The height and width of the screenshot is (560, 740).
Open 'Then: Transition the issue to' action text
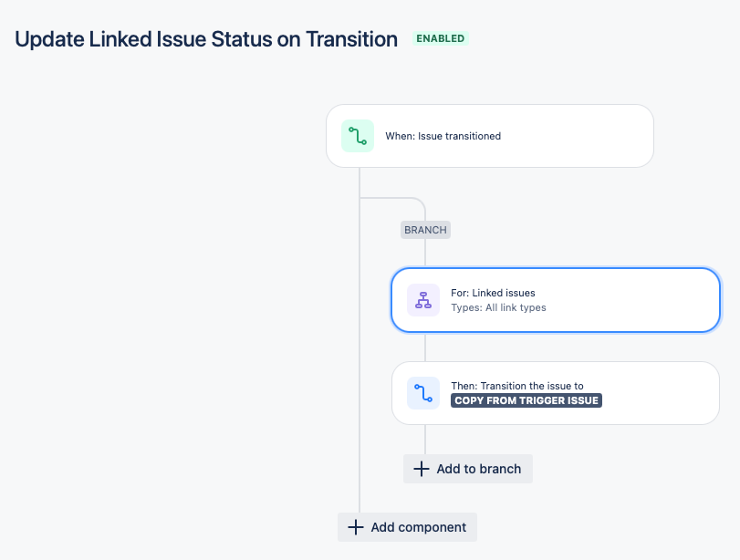click(517, 386)
